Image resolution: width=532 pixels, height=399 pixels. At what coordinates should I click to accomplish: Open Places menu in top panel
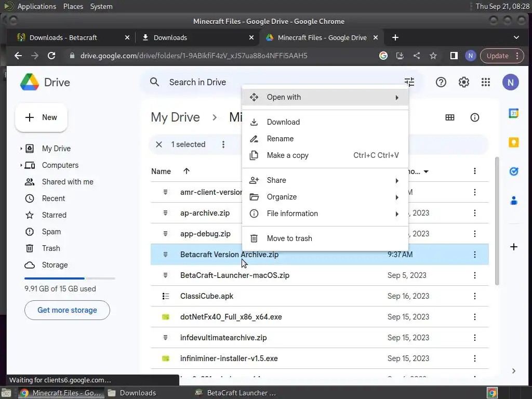pyautogui.click(x=73, y=6)
